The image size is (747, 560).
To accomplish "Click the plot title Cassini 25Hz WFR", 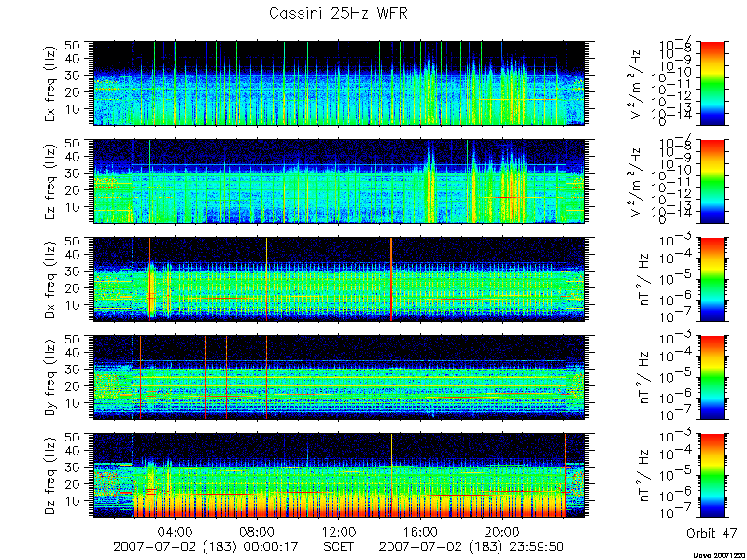I will pyautogui.click(x=338, y=13).
